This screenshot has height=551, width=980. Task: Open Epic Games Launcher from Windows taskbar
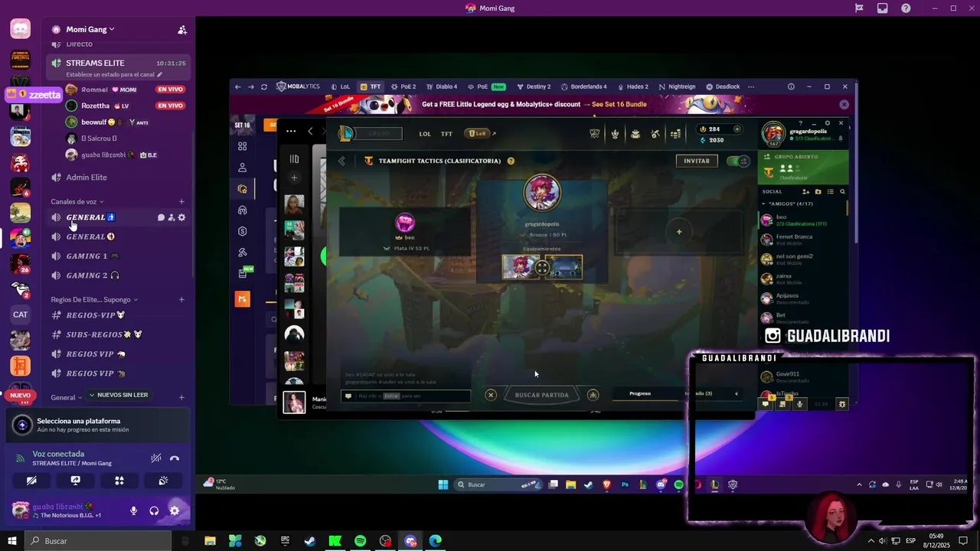pos(285,541)
